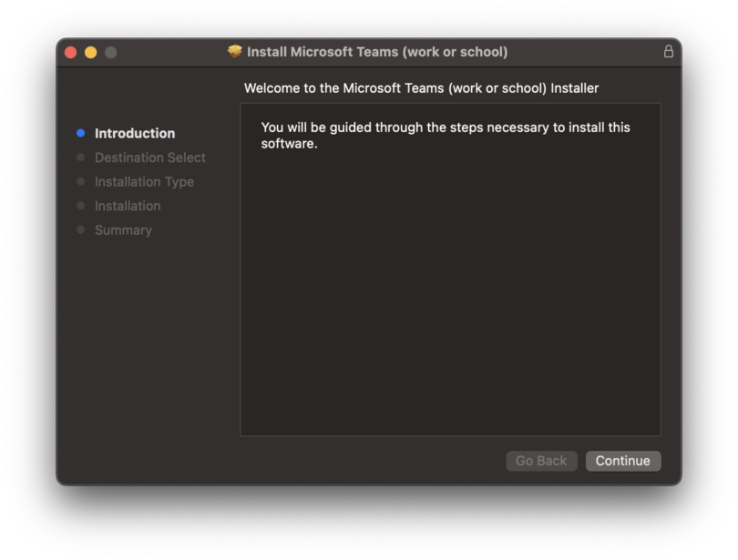Select Destination Select in the step list
The image size is (738, 560).
pyautogui.click(x=150, y=158)
